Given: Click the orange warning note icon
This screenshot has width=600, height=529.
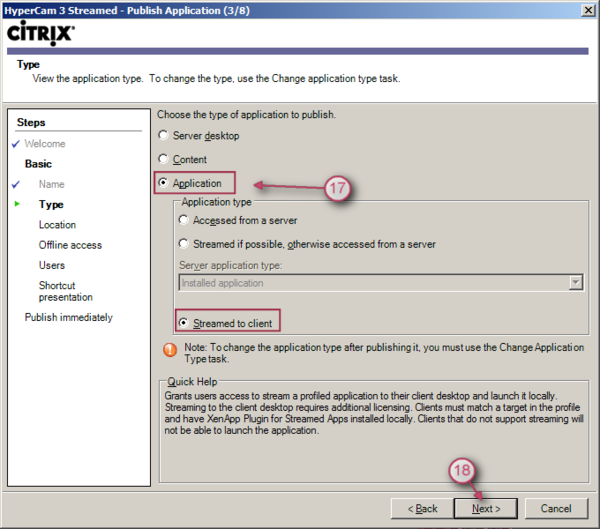Looking at the screenshot, I should [170, 350].
